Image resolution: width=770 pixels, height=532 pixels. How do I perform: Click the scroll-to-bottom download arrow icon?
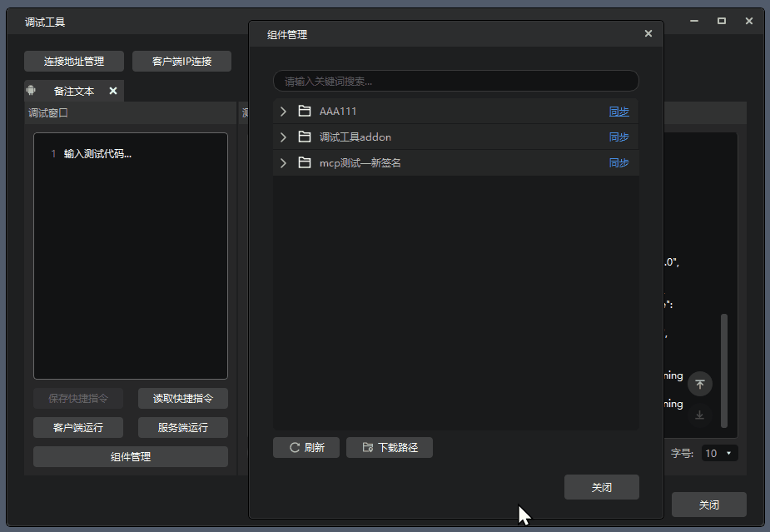[700, 415]
